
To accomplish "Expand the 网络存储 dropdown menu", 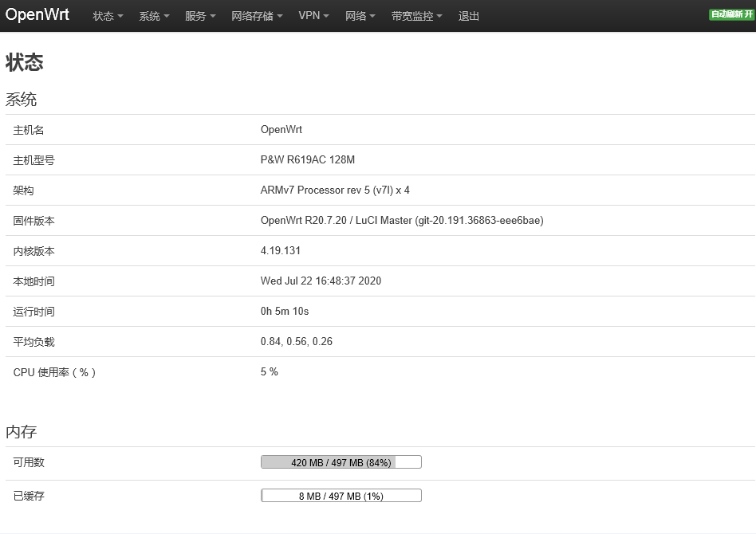I will [257, 16].
